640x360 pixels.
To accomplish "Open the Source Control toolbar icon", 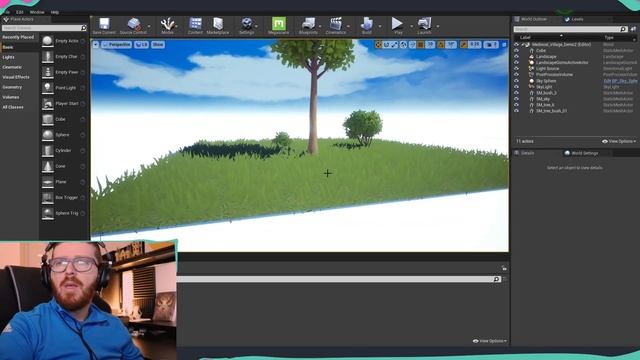I will pyautogui.click(x=133, y=24).
